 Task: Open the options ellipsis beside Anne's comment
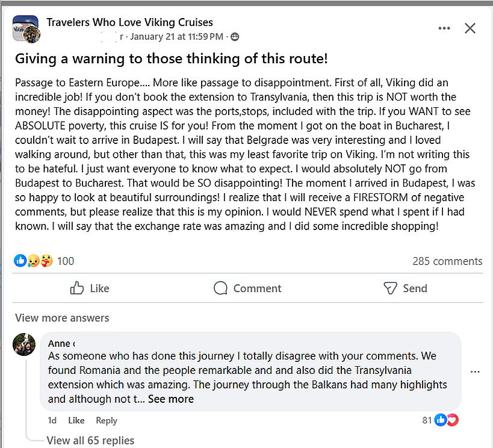click(475, 372)
